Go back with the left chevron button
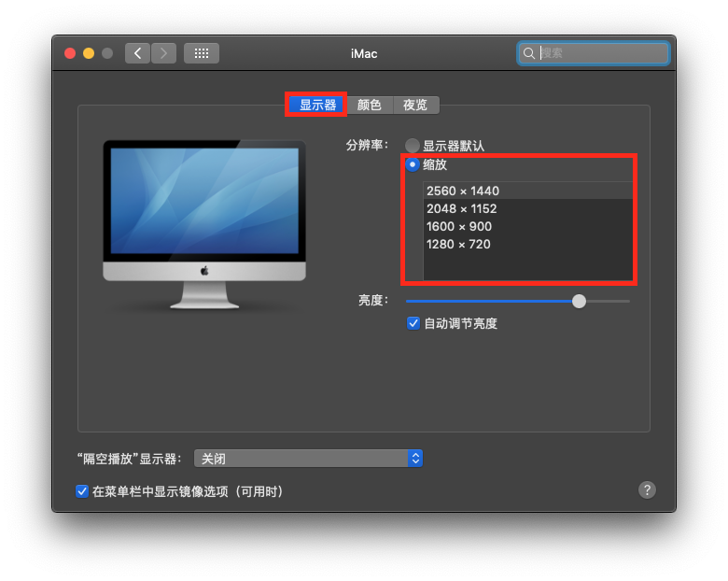This screenshot has height=581, width=728. (x=137, y=53)
